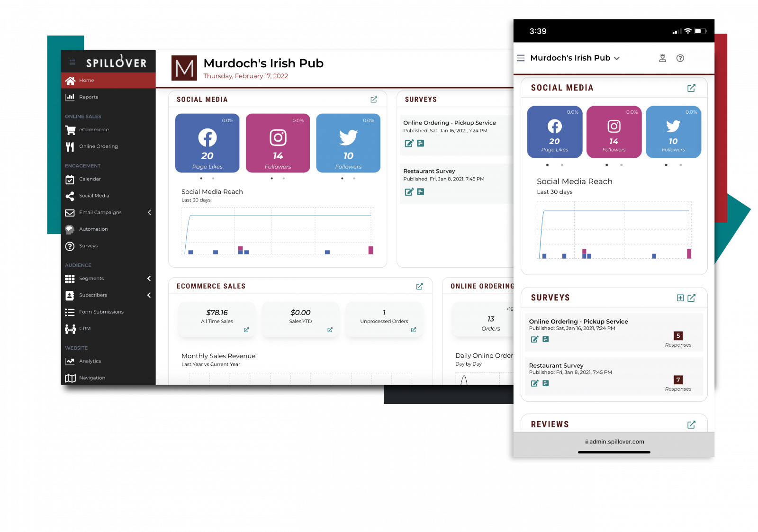Edit Online Ordering survey on mobile
The height and width of the screenshot is (532, 758).
[x=534, y=339]
